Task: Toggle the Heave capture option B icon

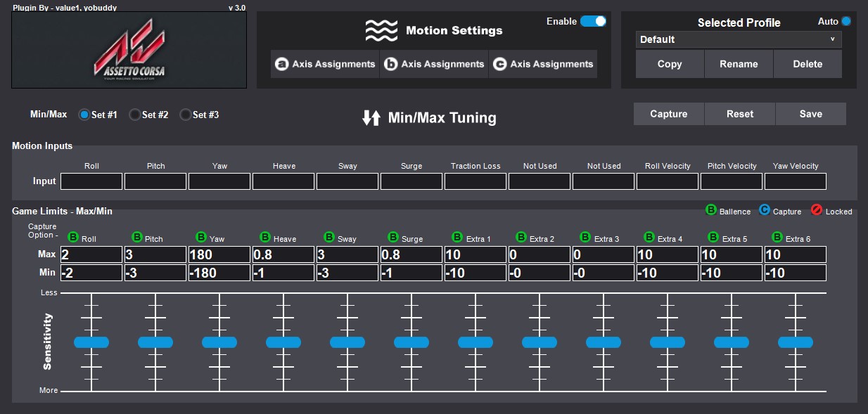Action: (x=265, y=238)
